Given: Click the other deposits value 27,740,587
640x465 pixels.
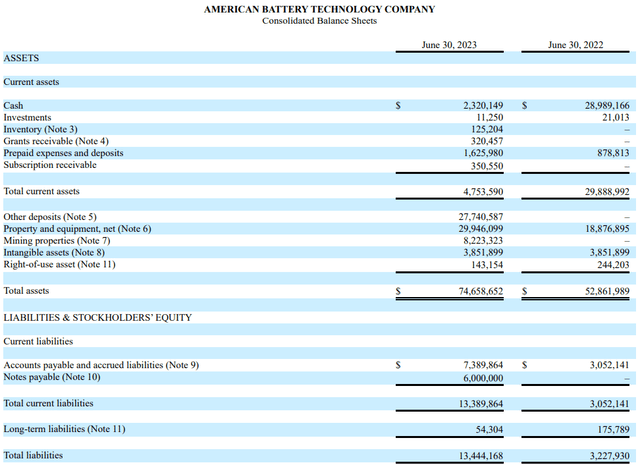Looking at the screenshot, I should click(481, 217).
